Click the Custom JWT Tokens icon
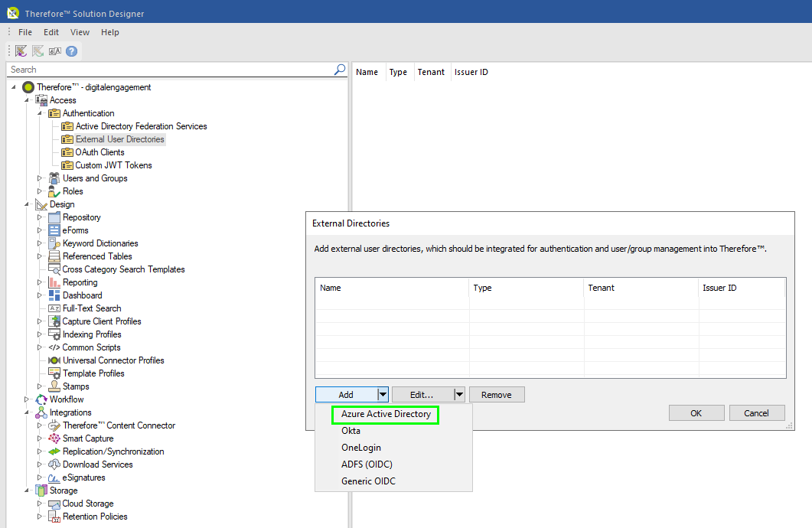 click(67, 165)
